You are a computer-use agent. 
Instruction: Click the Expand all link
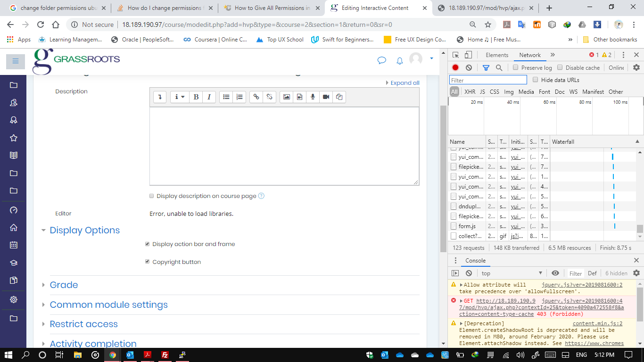click(405, 83)
